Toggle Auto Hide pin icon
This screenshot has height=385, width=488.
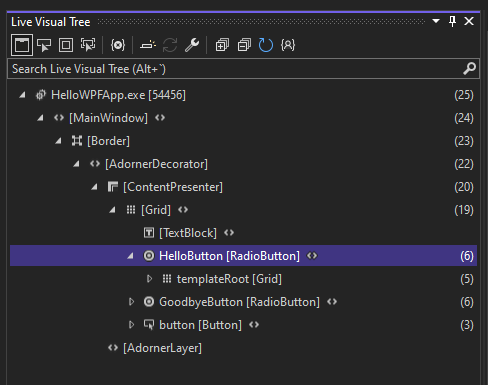pyautogui.click(x=452, y=21)
